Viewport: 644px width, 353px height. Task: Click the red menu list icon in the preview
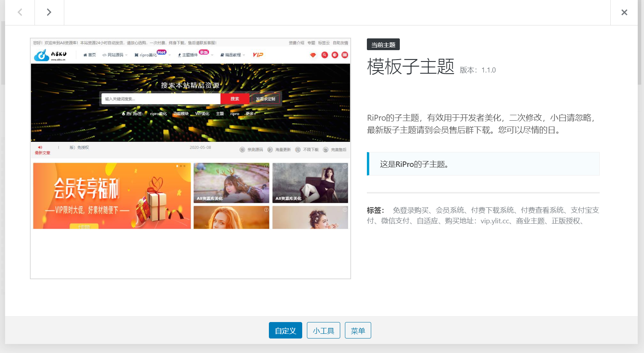coord(345,55)
